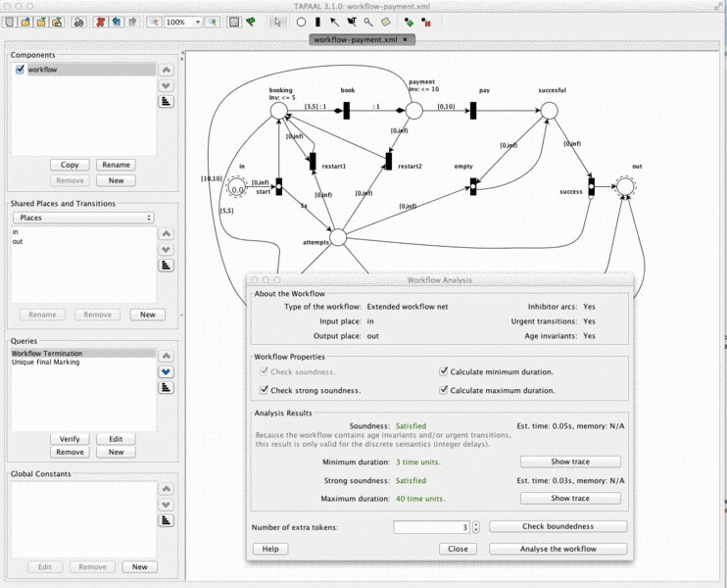The width and height of the screenshot is (727, 588).
Task: Toggle Calculate minimum duration checkbox
Action: pos(443,371)
